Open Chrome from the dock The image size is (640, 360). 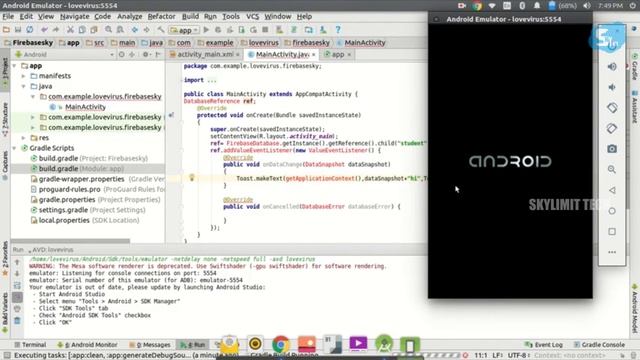pyautogui.click(x=281, y=344)
